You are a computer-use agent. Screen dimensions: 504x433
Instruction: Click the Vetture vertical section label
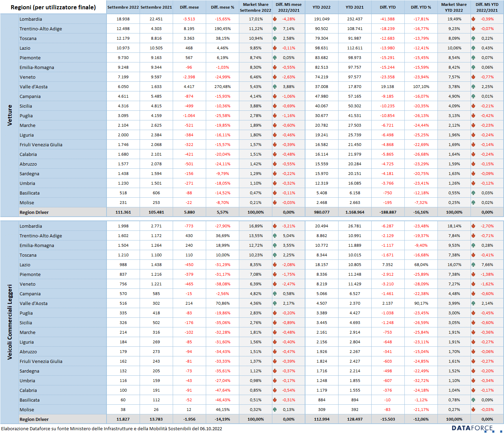pyautogui.click(x=10, y=115)
